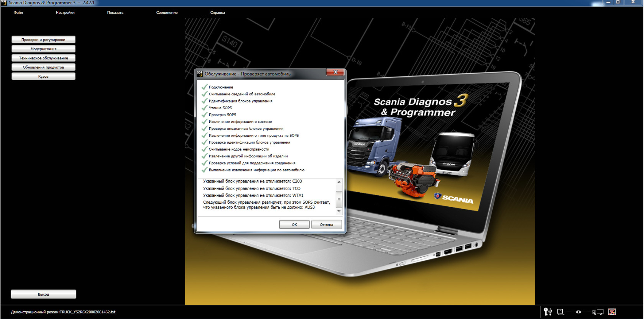
Task: Click the SDP3 icon in dialog title
Action: (x=200, y=74)
